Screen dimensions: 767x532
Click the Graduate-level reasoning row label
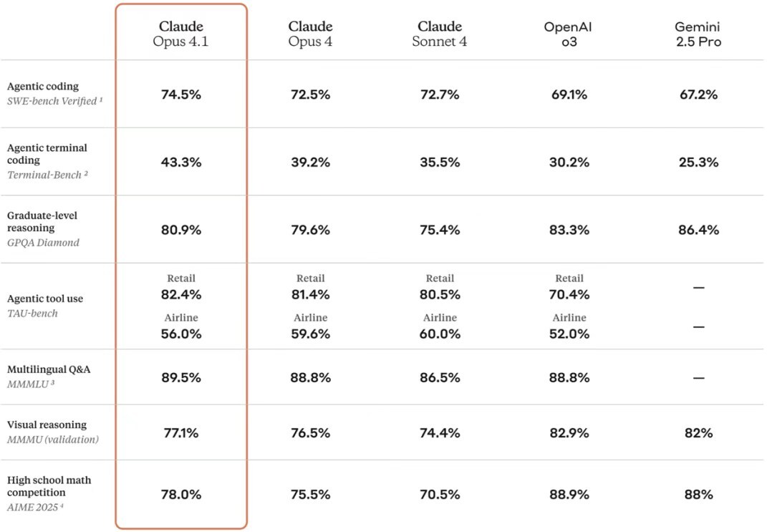pos(42,221)
